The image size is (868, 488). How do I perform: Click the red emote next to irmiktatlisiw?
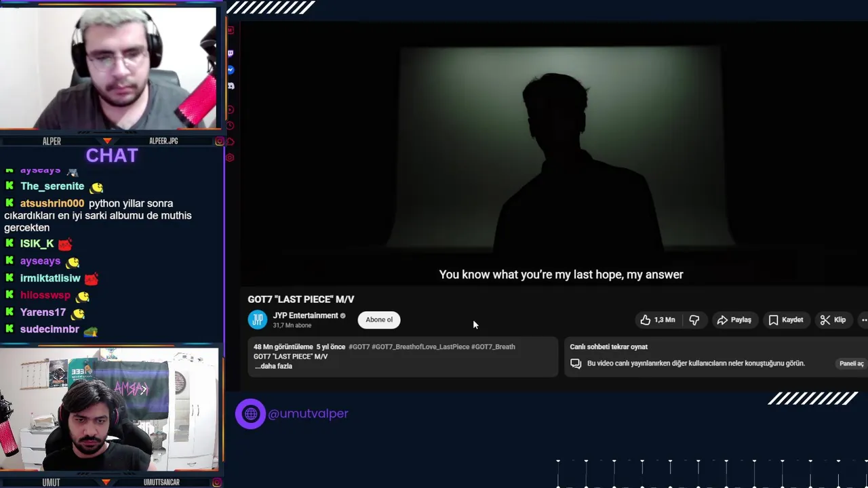[x=92, y=279]
